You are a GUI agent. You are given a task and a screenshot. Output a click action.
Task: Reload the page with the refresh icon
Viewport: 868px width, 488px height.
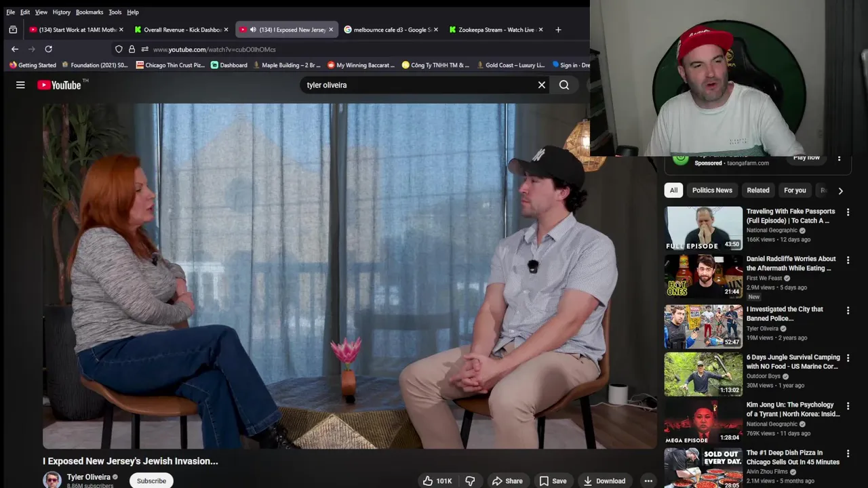48,49
